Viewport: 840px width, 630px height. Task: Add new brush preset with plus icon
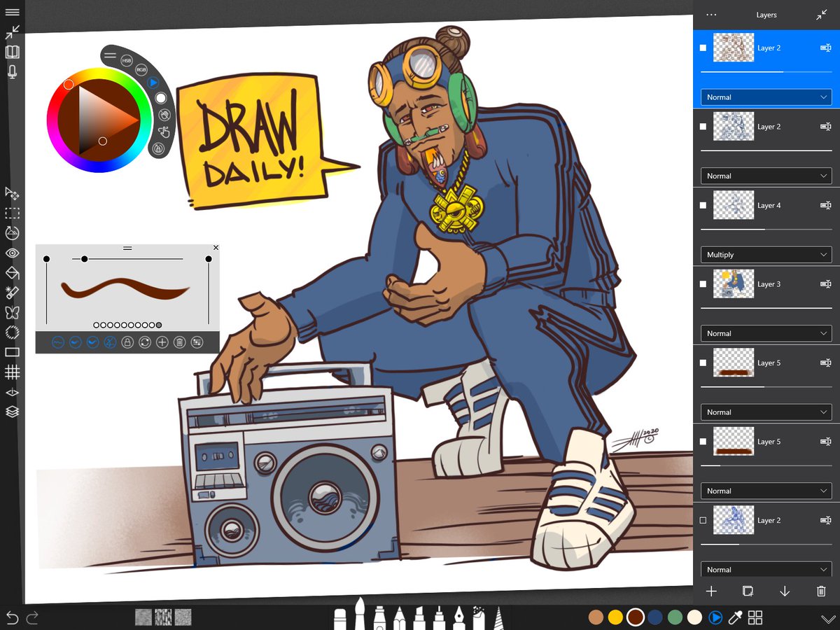coord(162,342)
